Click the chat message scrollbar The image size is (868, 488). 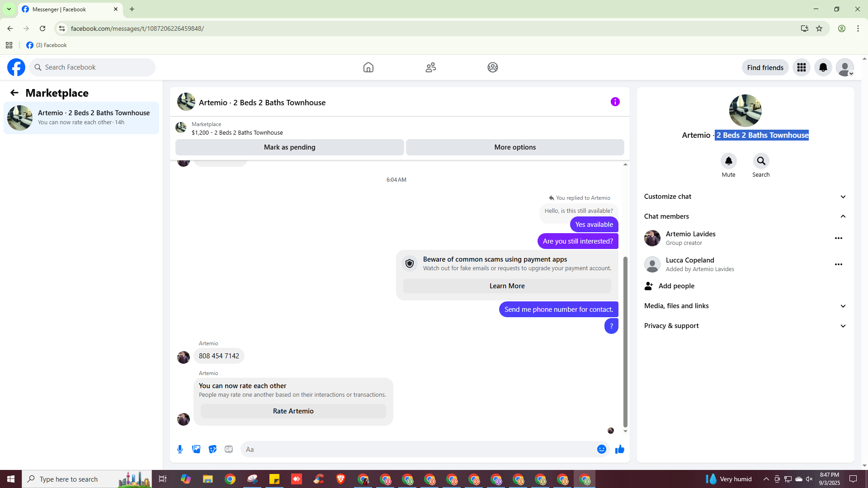pyautogui.click(x=625, y=342)
